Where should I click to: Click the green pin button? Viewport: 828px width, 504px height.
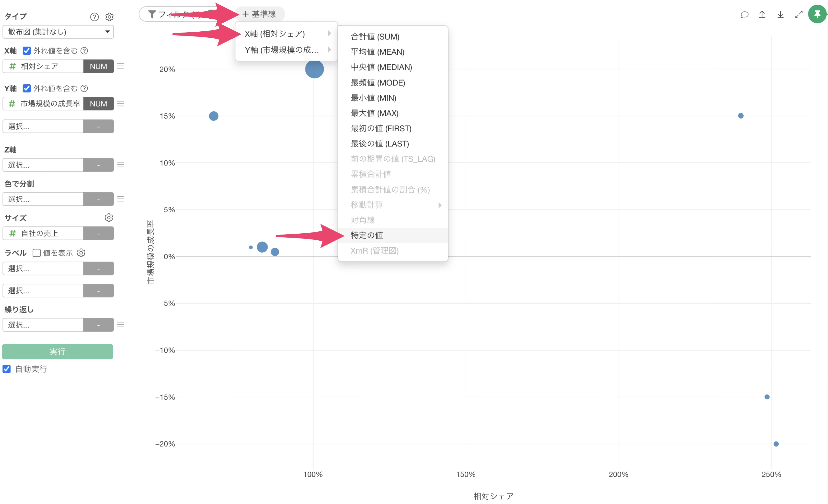coord(817,14)
